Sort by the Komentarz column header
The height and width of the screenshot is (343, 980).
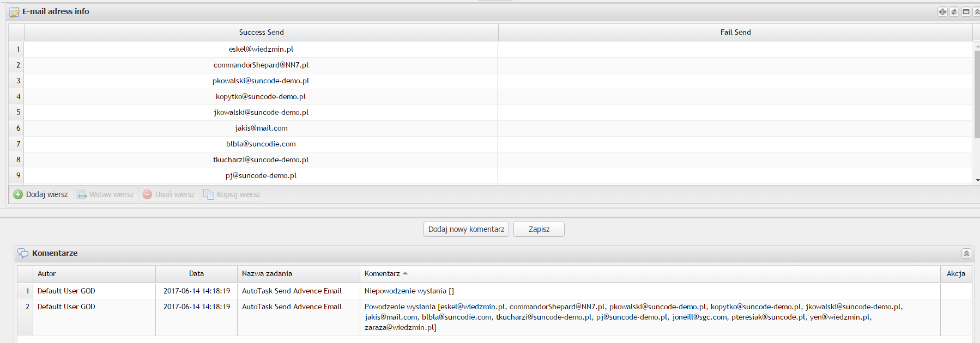point(382,273)
